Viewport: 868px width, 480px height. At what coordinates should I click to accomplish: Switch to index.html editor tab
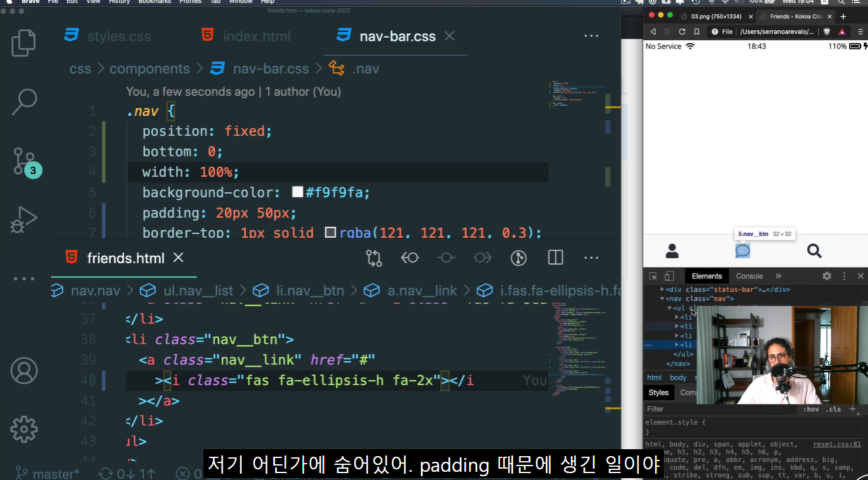point(246,36)
